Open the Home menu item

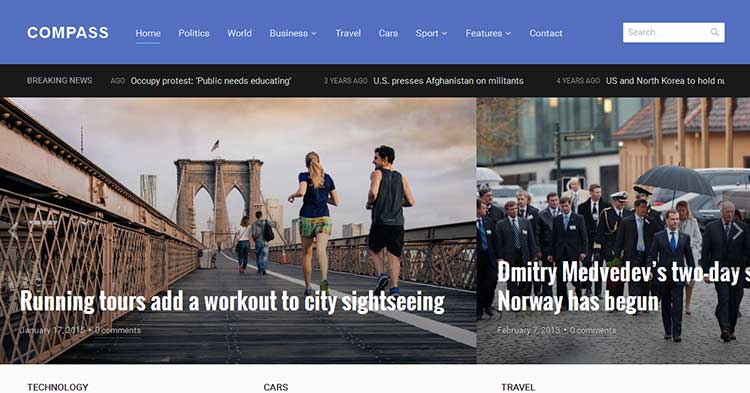pos(148,33)
